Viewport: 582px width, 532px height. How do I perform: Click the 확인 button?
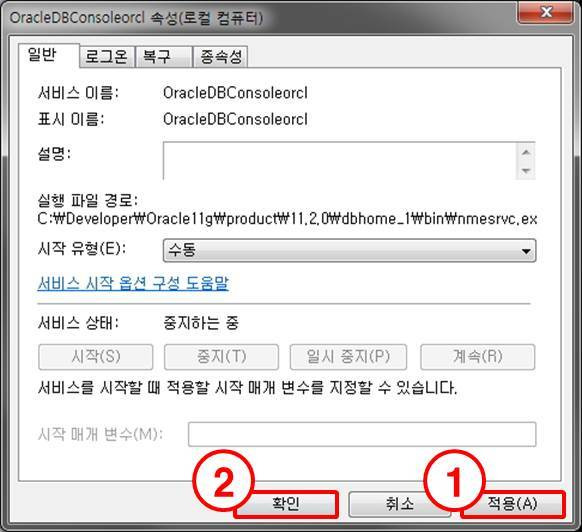286,504
